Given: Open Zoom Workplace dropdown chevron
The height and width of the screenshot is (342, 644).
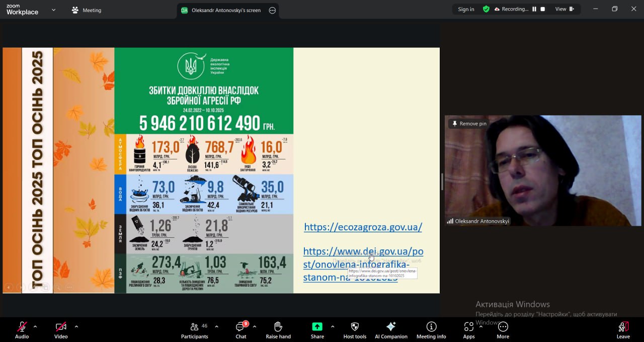Looking at the screenshot, I should point(54,10).
